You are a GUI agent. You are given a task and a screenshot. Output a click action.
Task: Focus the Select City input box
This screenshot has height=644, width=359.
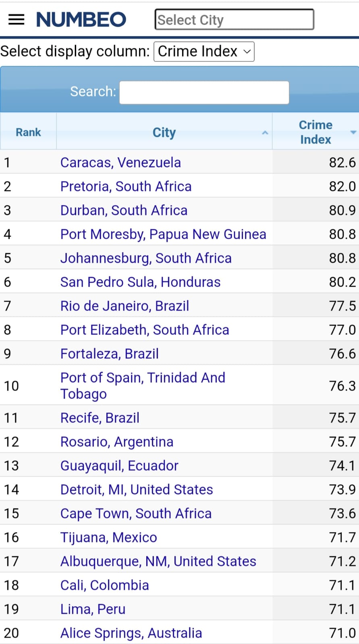click(x=234, y=20)
